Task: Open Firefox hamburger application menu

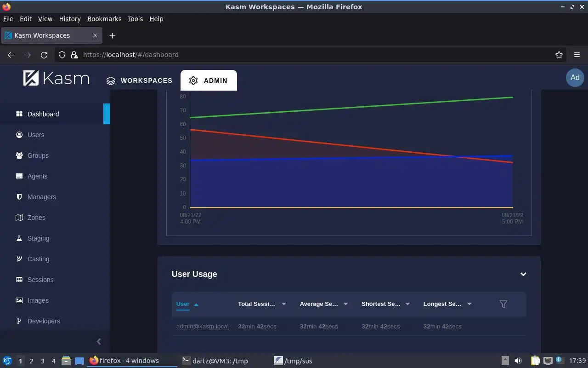Action: point(577,55)
